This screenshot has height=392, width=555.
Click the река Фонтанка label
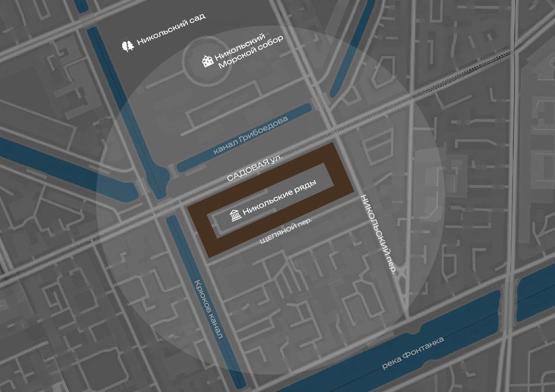[413, 353]
